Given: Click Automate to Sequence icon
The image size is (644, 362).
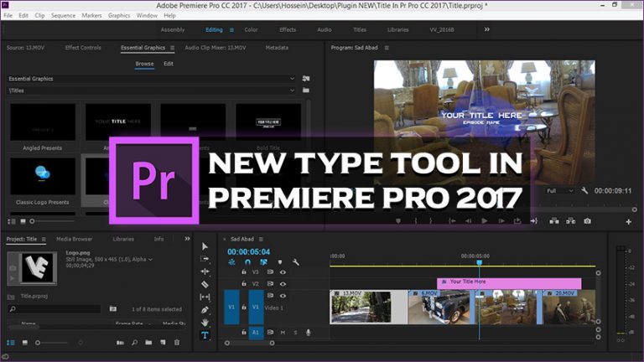Looking at the screenshot, I should (120, 342).
